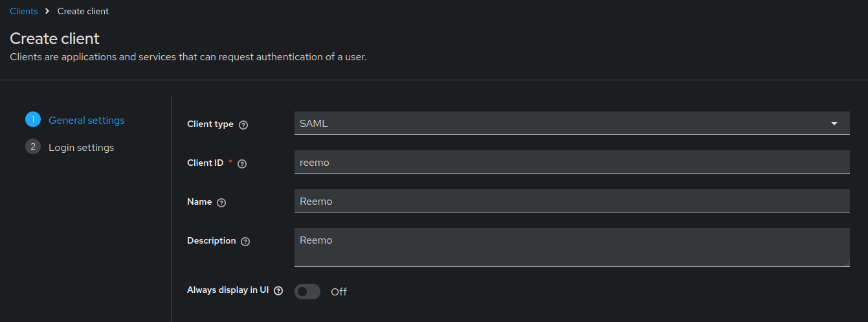Toggle the Always display in UI switch
Viewport: 868px width, 322px height.
tap(307, 292)
